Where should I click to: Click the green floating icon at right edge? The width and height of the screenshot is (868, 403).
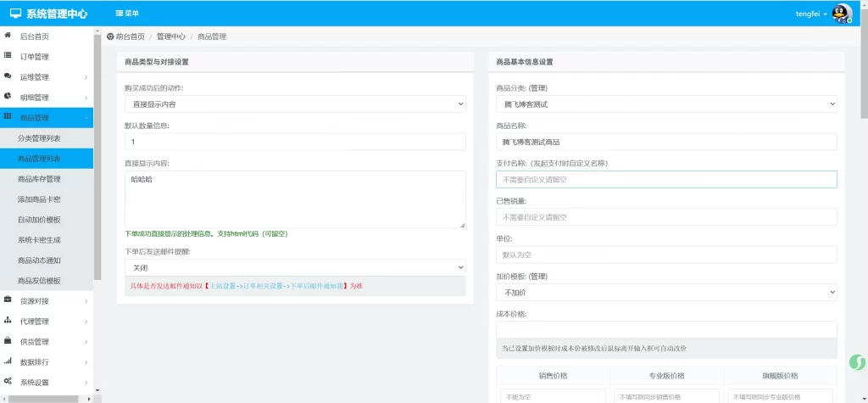(x=856, y=362)
